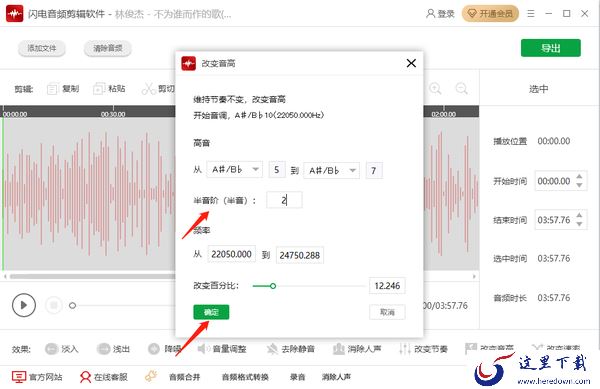Click the 改变节奏 change tempo icon
The image size is (600, 389).
[x=405, y=349]
